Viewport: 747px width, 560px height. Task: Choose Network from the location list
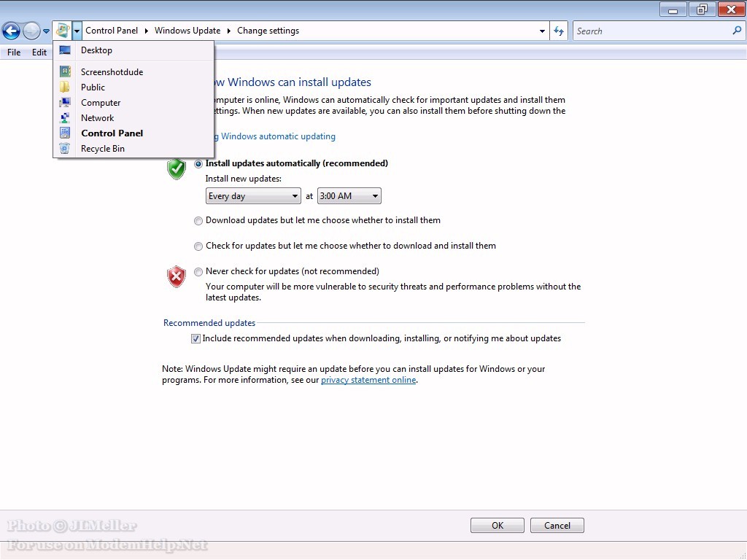133,117
